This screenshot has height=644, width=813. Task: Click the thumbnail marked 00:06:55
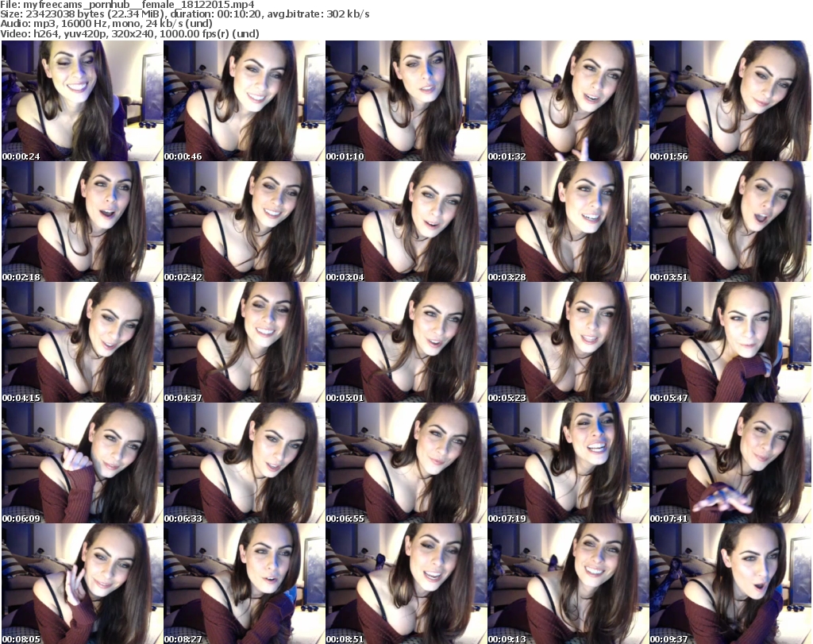(406, 463)
